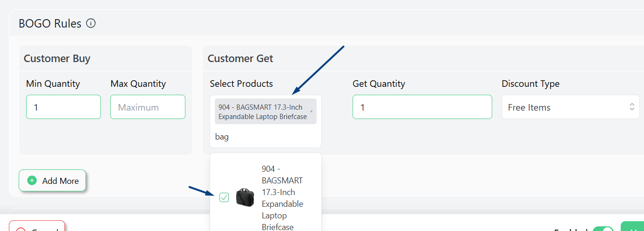Select the laptop bag product thumbnail

point(245,197)
